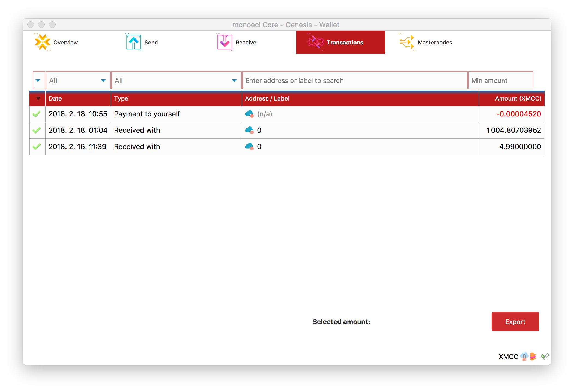The image size is (574, 392).
Task: Click the Receive checkmark icon
Action: click(225, 42)
